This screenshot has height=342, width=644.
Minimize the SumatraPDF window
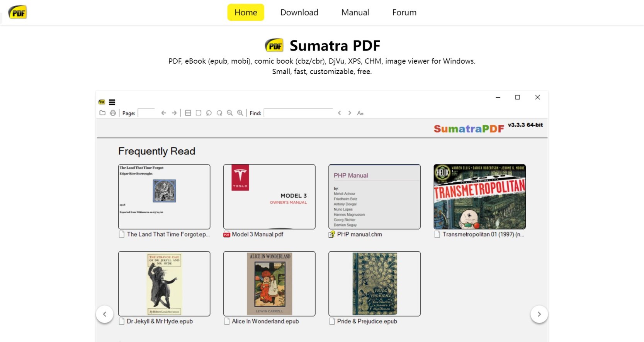coord(498,97)
